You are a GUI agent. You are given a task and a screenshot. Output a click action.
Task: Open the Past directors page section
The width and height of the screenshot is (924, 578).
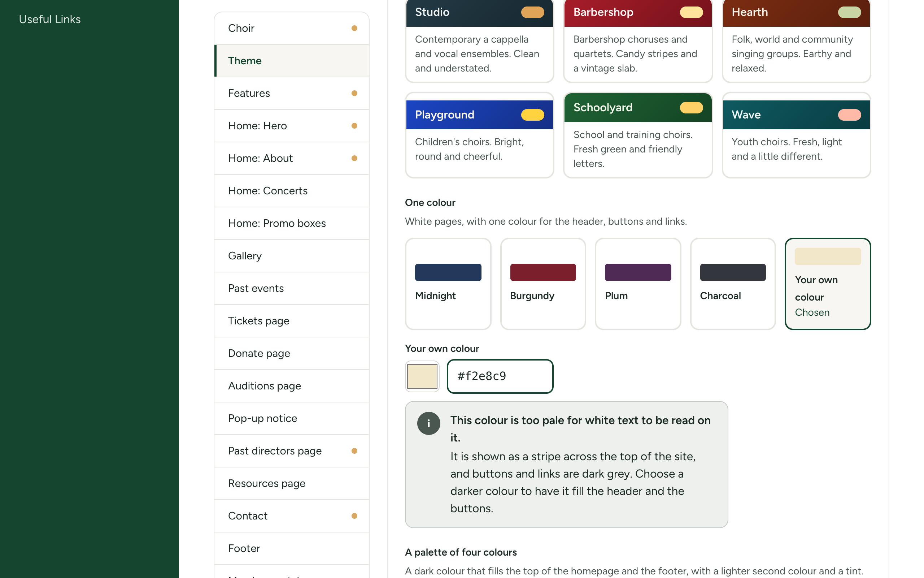click(292, 451)
